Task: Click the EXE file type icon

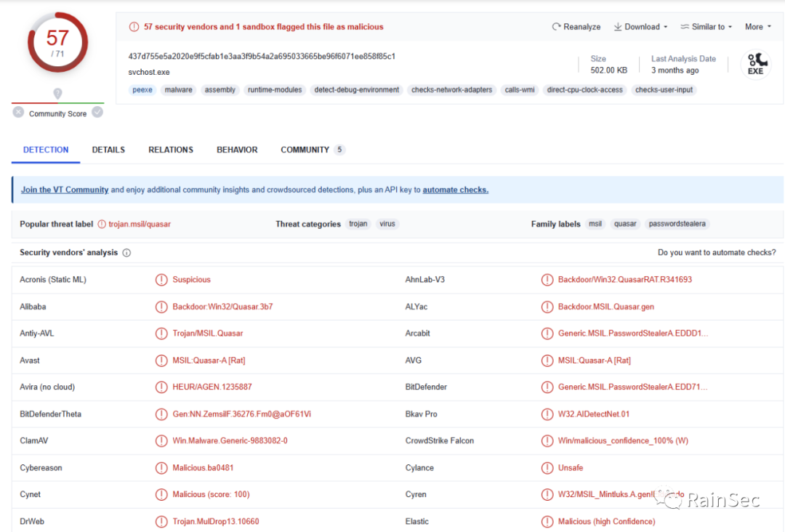Action: 756,64
